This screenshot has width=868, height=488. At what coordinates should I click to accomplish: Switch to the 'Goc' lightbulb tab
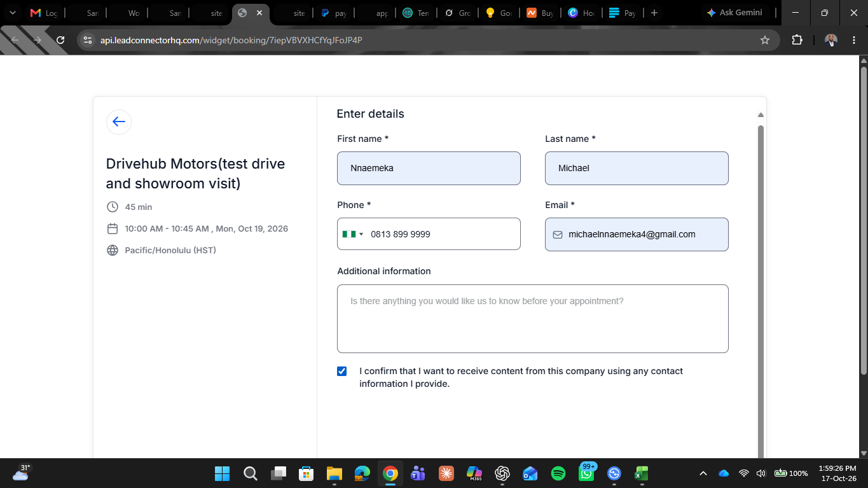pos(499,13)
